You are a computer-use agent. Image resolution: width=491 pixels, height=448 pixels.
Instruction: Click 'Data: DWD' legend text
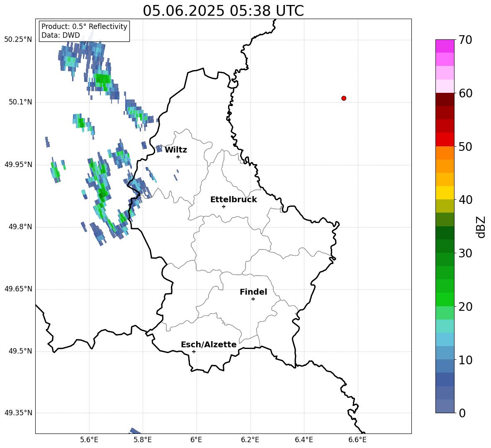[x=61, y=35]
